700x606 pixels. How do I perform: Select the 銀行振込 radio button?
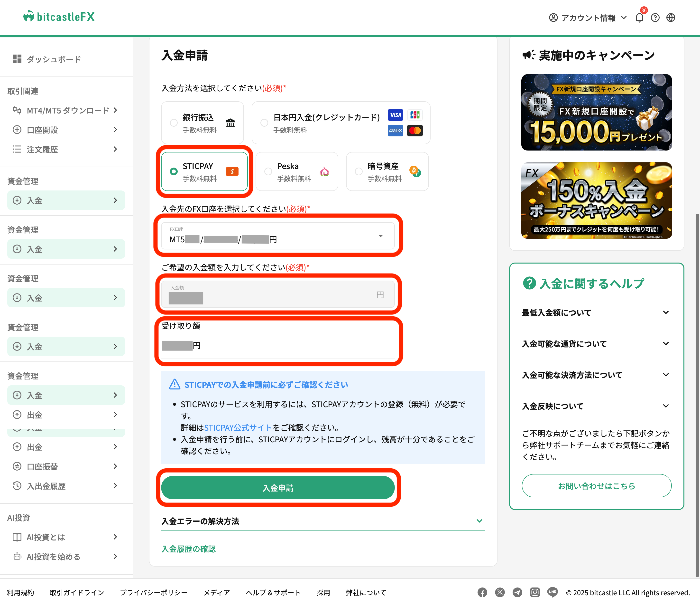click(174, 123)
